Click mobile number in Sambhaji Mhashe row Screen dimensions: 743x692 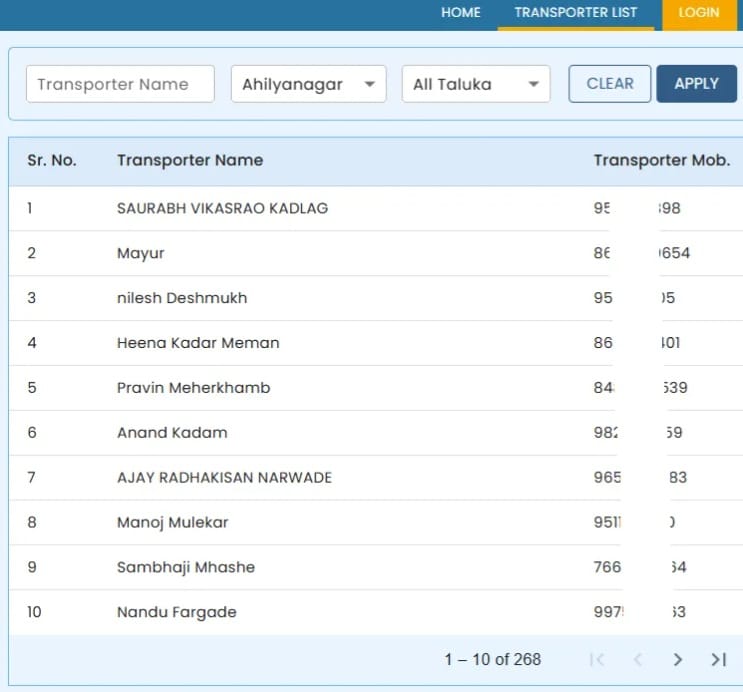[x=640, y=567]
